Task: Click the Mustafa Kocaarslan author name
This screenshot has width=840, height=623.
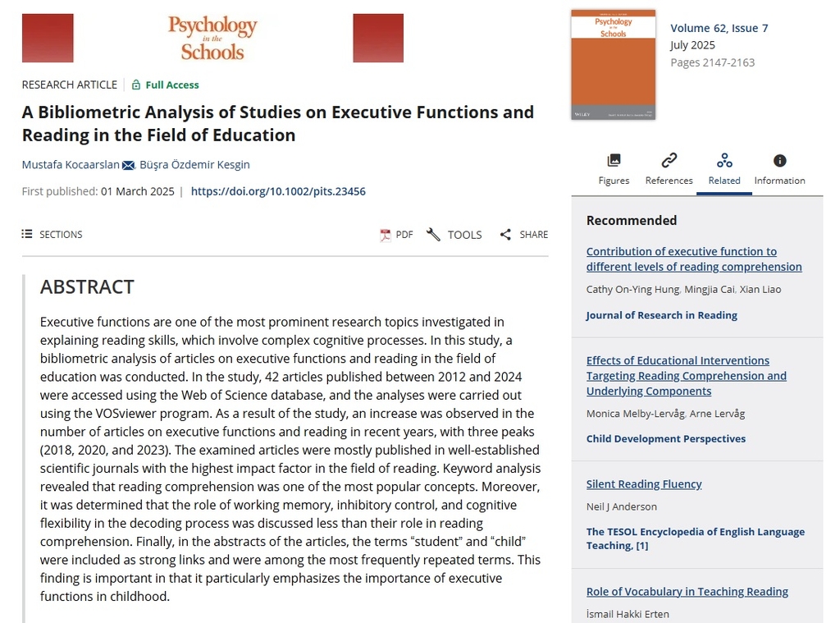Action: point(71,164)
